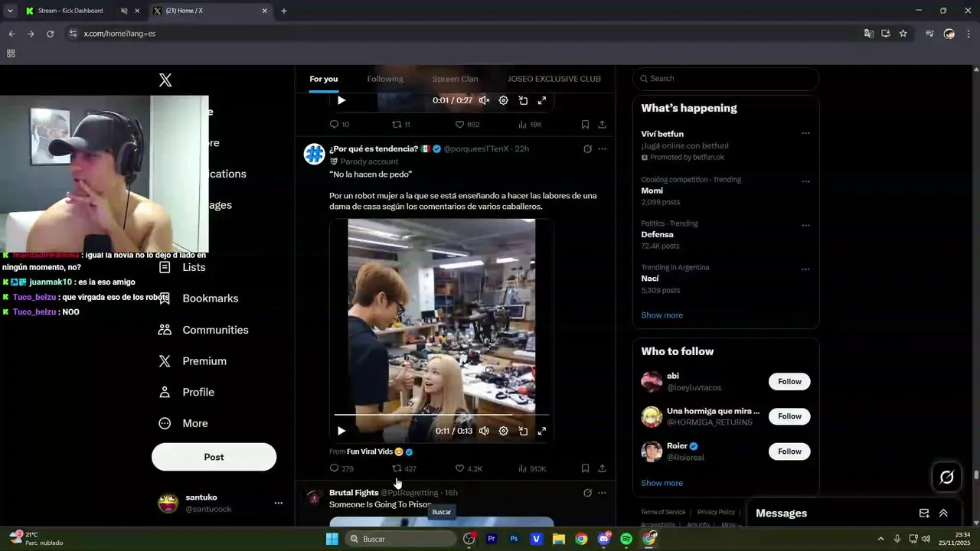
Task: Open Windows Start menu
Action: (x=332, y=539)
